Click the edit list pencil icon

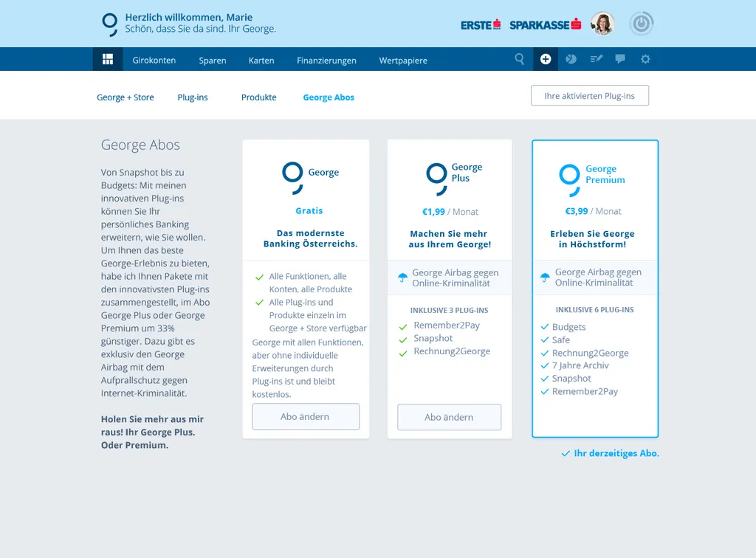[596, 59]
